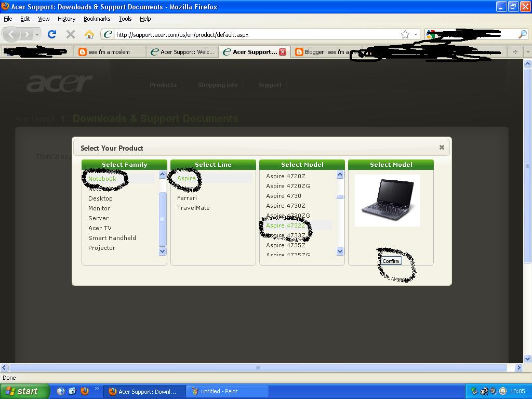Select TravelMate in the line list
The height and width of the screenshot is (399, 532).
click(x=193, y=208)
